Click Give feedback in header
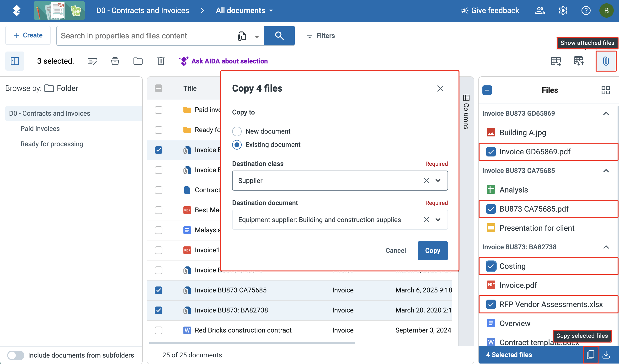This screenshot has height=364, width=619. [490, 10]
